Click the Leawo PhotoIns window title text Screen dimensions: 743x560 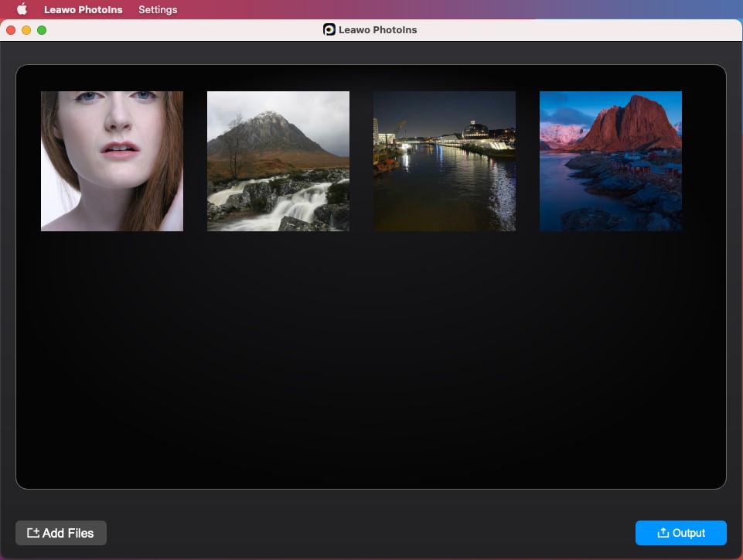[377, 29]
